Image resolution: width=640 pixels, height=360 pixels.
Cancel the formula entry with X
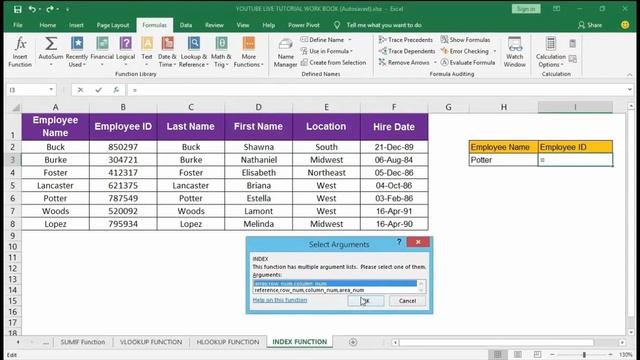80,90
